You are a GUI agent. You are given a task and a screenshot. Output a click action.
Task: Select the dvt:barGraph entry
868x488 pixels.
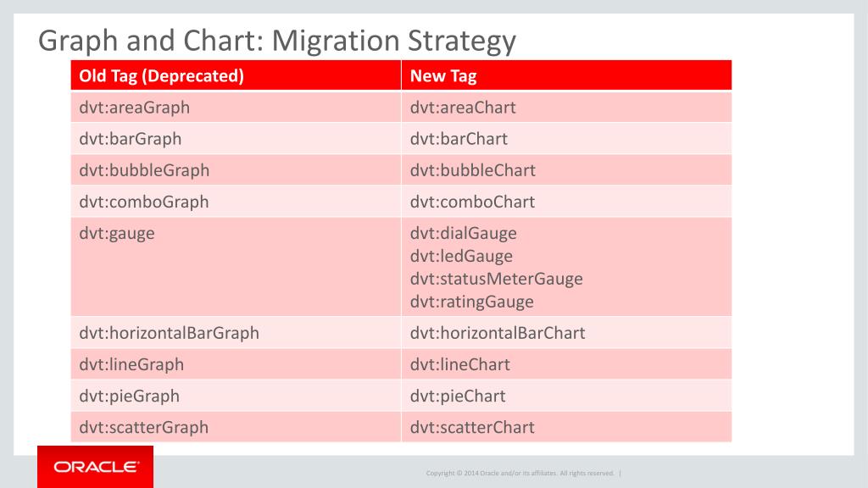click(236, 138)
